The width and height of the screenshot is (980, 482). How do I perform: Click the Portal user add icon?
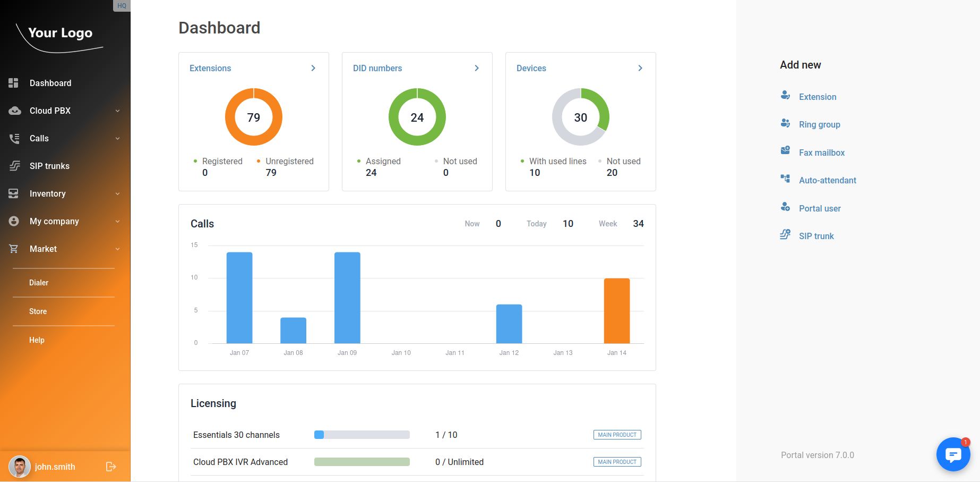coord(785,207)
